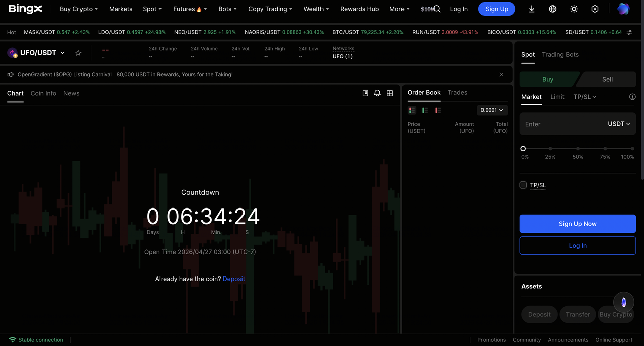Open the price alert bell icon
The height and width of the screenshot is (346, 644).
pyautogui.click(x=377, y=93)
